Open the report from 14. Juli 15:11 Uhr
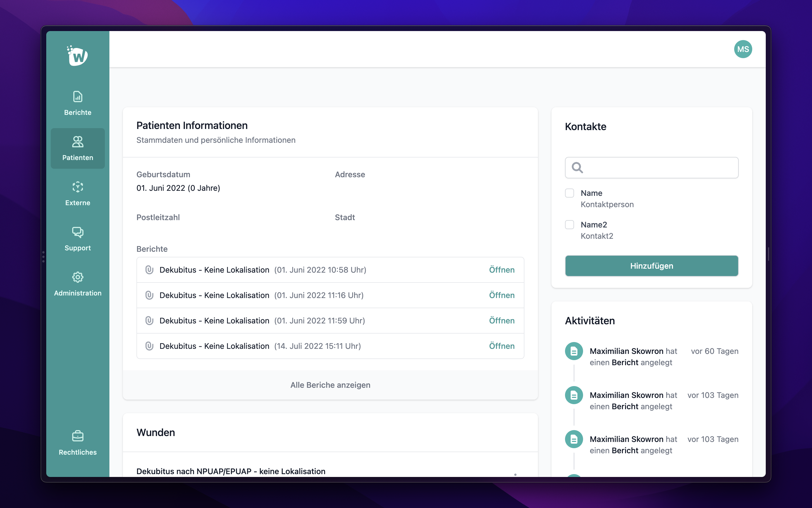The image size is (812, 508). 502,346
